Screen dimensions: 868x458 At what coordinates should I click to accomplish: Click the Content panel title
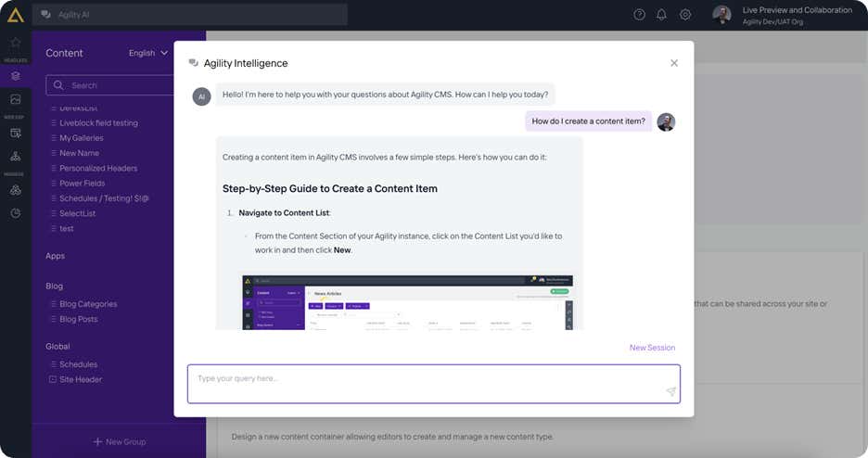click(x=64, y=53)
